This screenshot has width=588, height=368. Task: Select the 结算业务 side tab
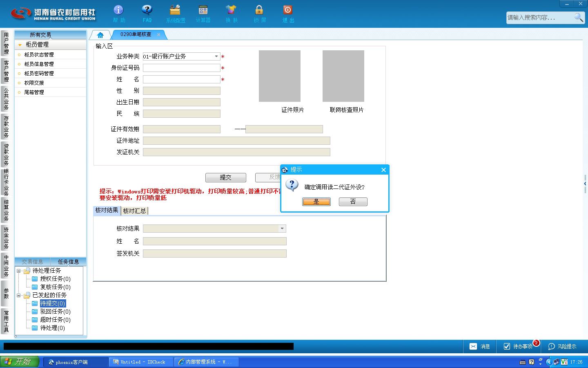coord(6,210)
